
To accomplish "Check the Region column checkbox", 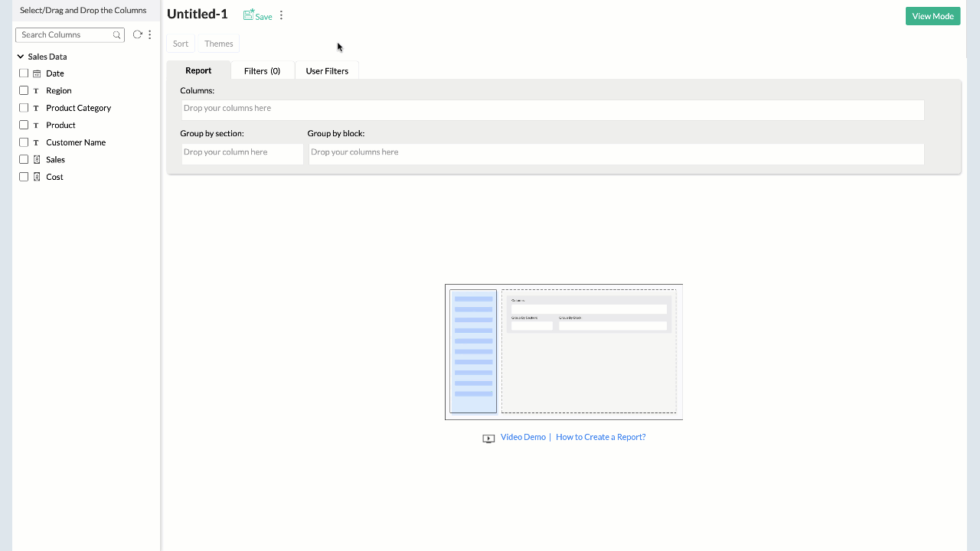I will tap(24, 90).
